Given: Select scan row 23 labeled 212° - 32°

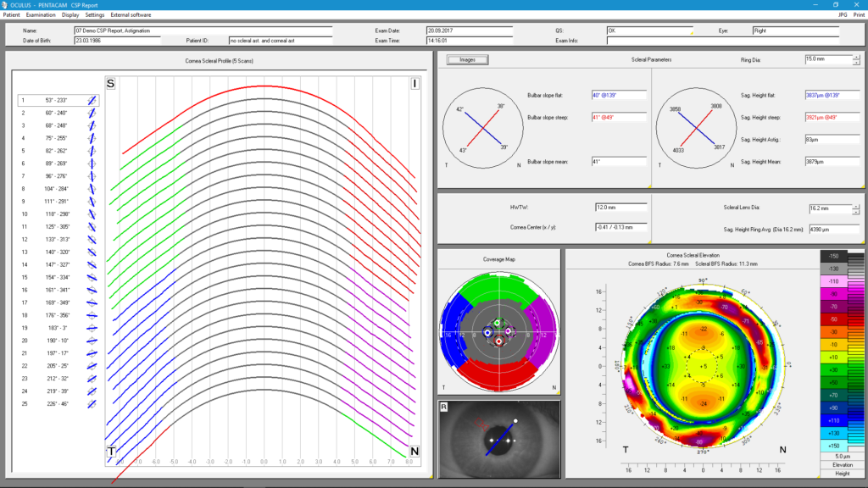Looking at the screenshot, I should point(58,379).
